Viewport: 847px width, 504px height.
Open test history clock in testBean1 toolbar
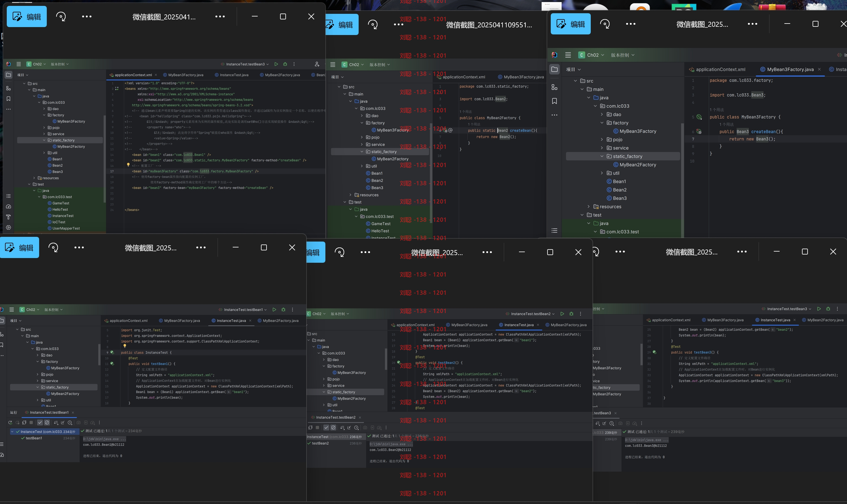[x=70, y=423]
